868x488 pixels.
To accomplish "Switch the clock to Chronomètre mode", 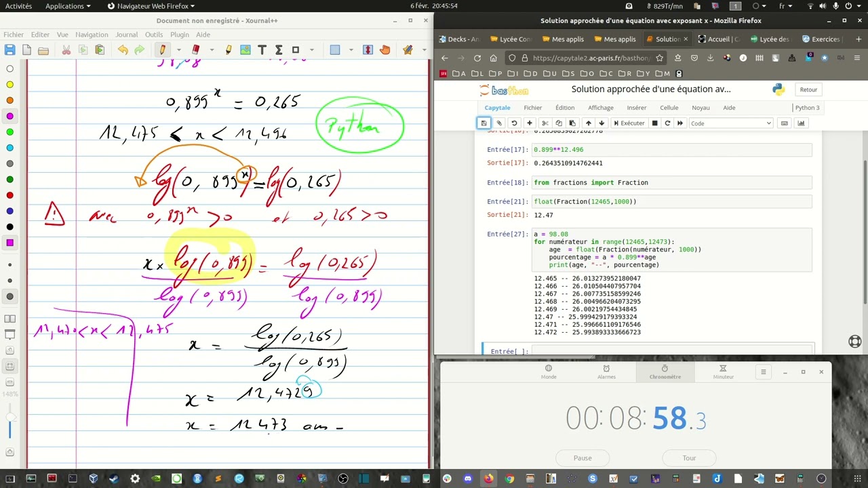I will tap(665, 372).
